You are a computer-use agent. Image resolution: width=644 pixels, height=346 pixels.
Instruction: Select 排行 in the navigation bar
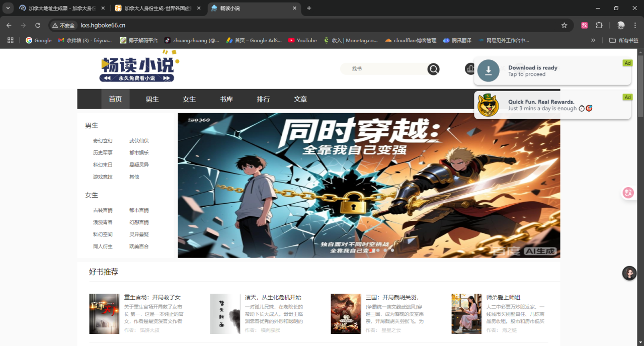point(263,99)
